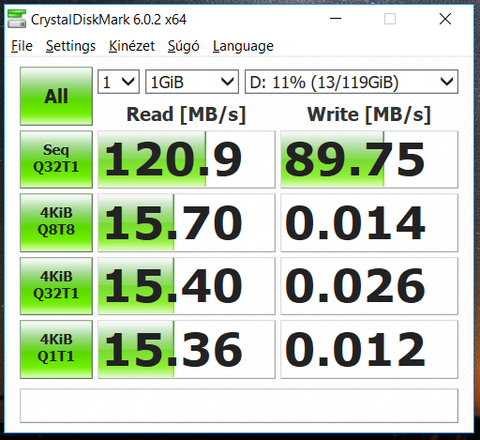The image size is (480, 440).
Task: Start the 4KiB Q32T1 test
Action: 56,286
